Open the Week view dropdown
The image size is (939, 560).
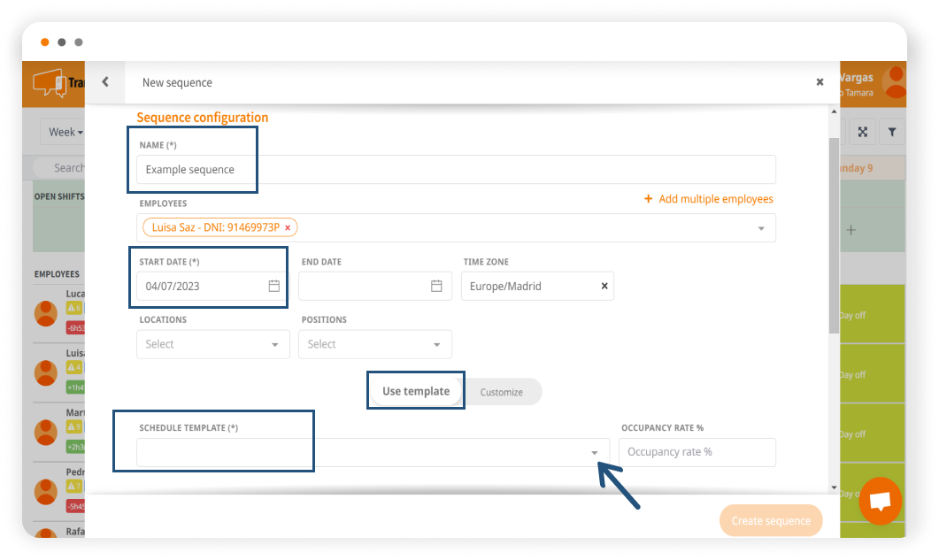point(65,132)
